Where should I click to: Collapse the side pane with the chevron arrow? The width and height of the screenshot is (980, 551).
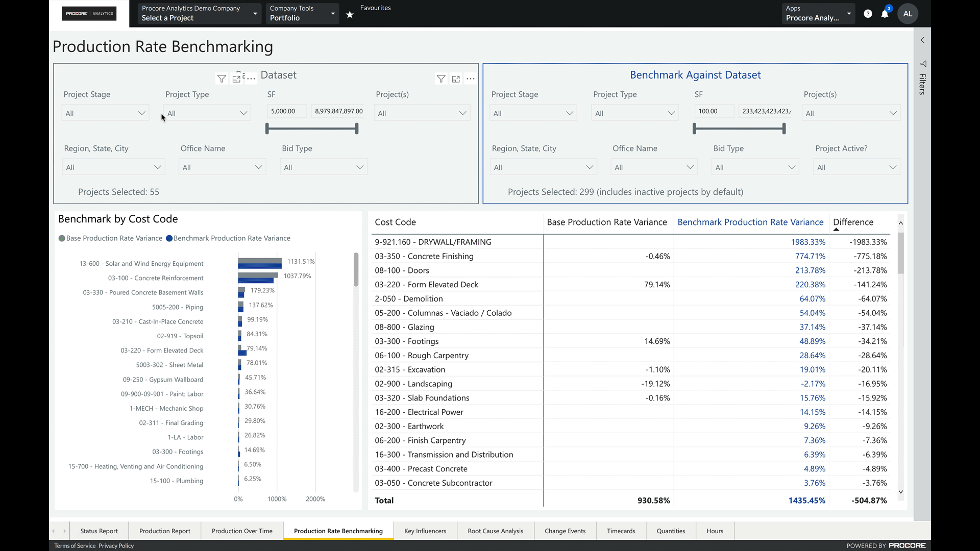pos(922,40)
